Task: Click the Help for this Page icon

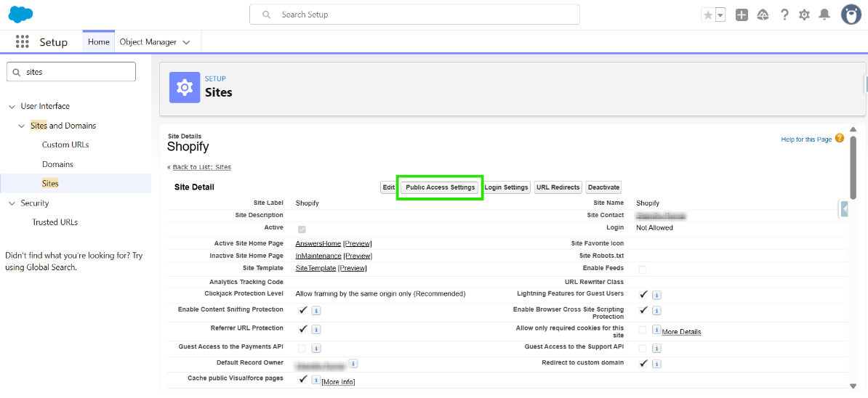Action: click(x=840, y=138)
